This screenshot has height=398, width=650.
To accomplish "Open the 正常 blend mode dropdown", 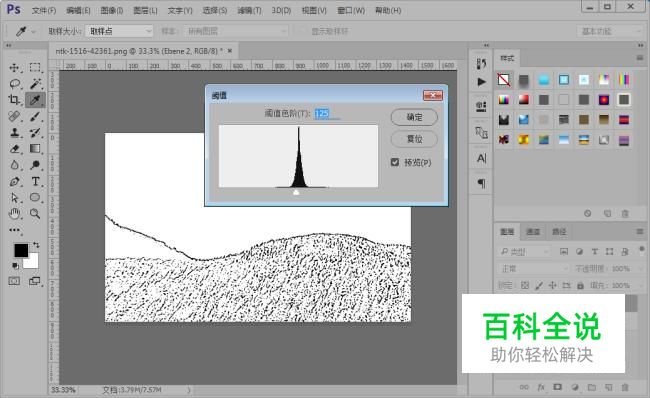I will click(x=533, y=269).
